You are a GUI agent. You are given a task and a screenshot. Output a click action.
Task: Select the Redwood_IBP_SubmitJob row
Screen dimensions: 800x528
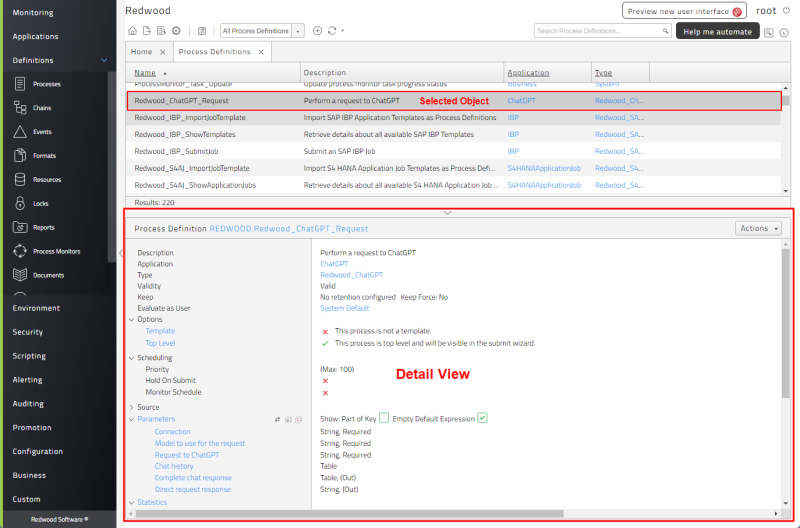pos(454,151)
